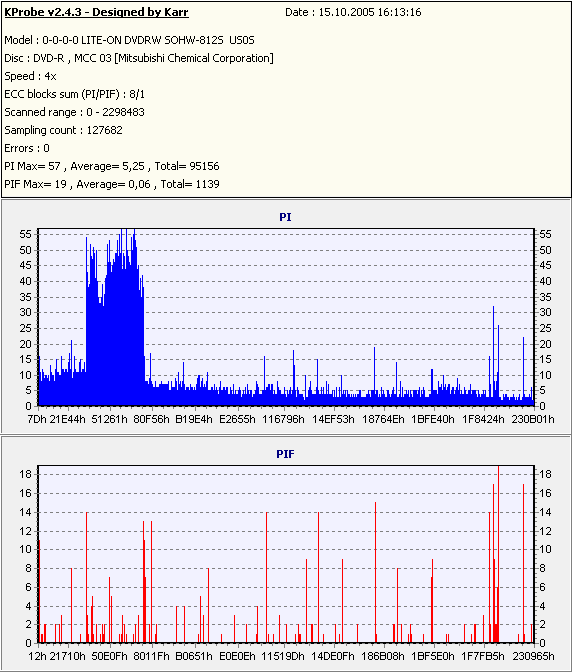Click the PIF Max= 19 statistics line
The width and height of the screenshot is (572, 672).
(x=112, y=184)
